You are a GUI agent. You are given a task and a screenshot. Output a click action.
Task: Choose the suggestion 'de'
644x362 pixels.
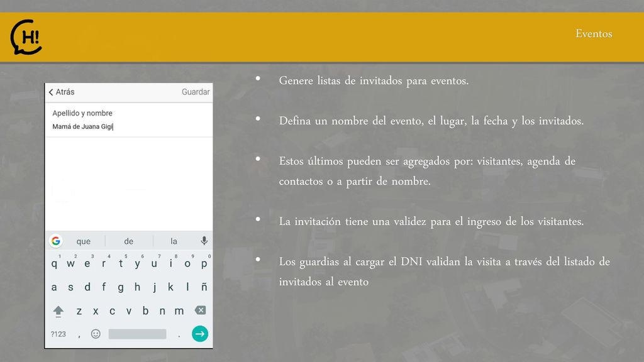(x=128, y=241)
